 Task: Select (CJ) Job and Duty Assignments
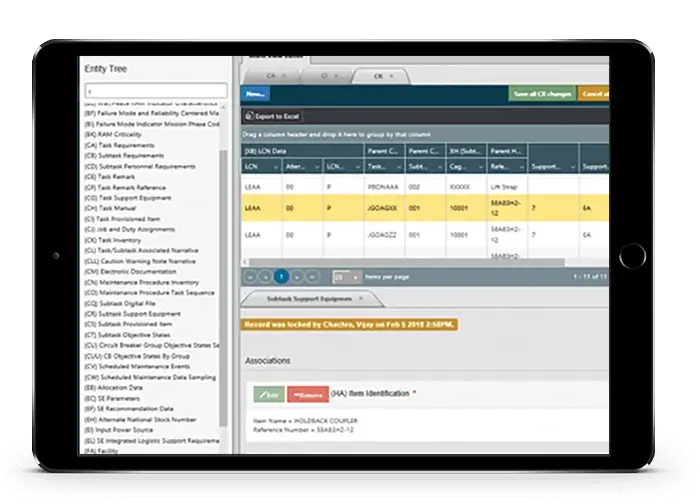pyautogui.click(x=129, y=229)
